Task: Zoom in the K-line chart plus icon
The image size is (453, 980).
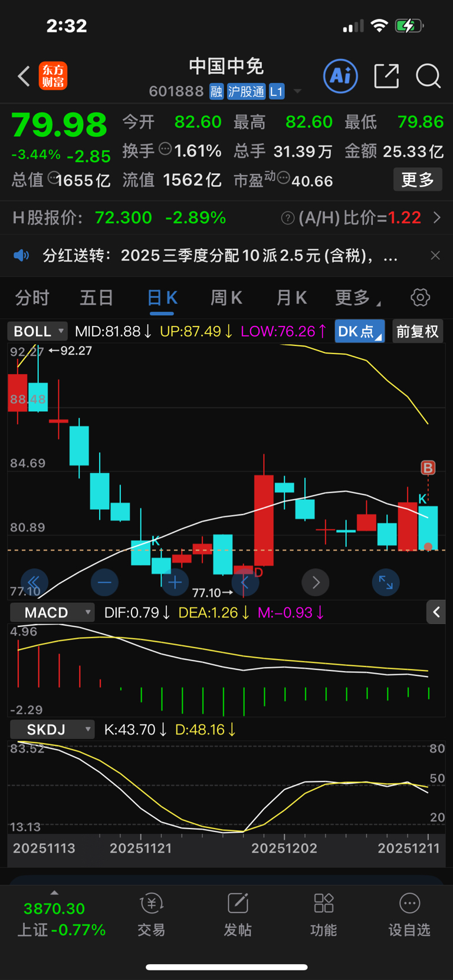Action: pyautogui.click(x=175, y=582)
